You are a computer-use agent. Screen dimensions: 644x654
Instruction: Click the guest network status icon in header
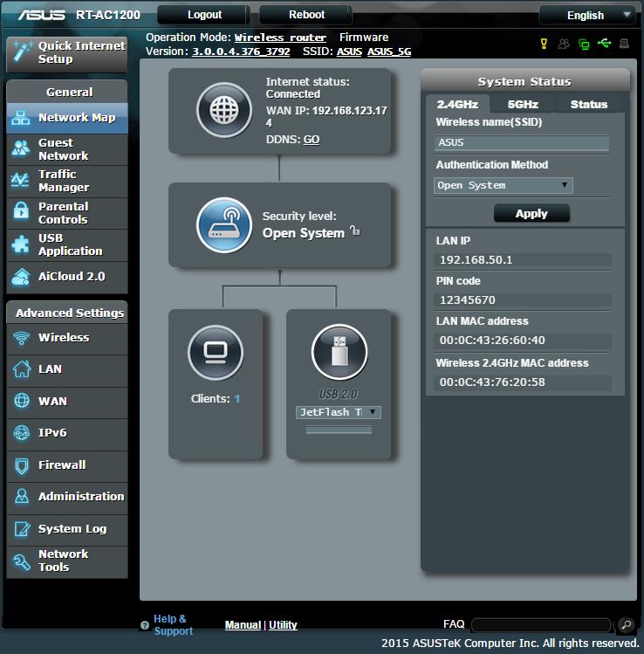point(564,44)
